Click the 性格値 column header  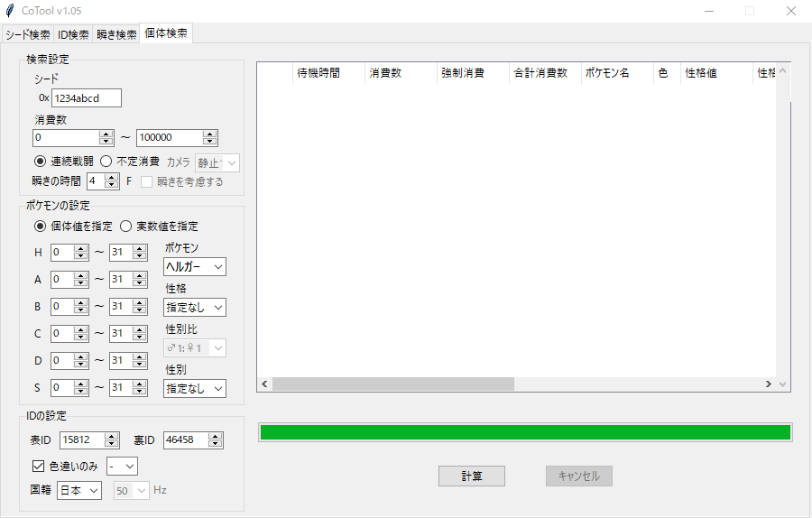716,73
